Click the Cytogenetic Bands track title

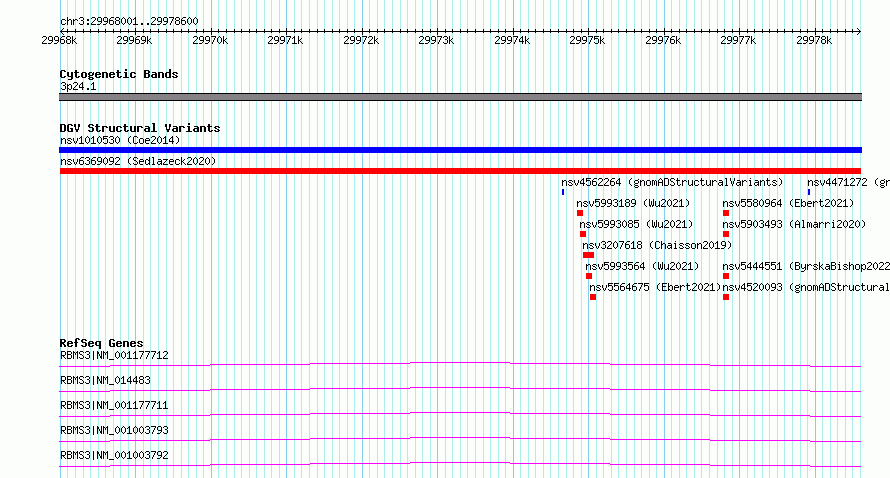pyautogui.click(x=119, y=74)
